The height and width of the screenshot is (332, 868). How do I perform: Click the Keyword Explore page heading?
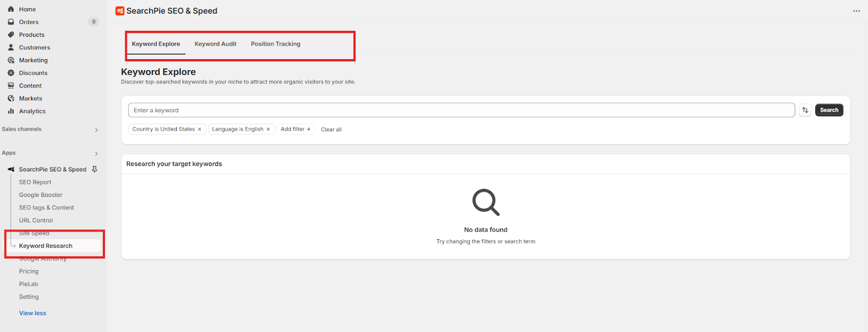click(x=158, y=72)
